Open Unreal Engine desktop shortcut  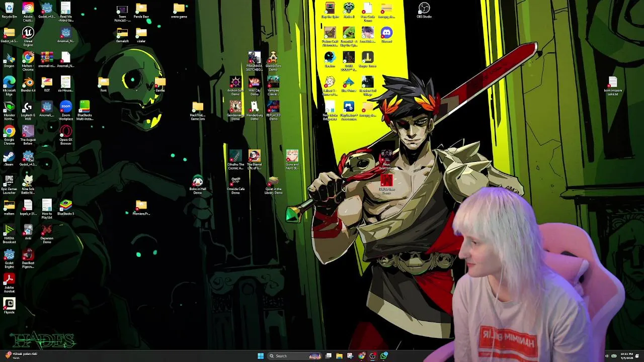tap(28, 37)
